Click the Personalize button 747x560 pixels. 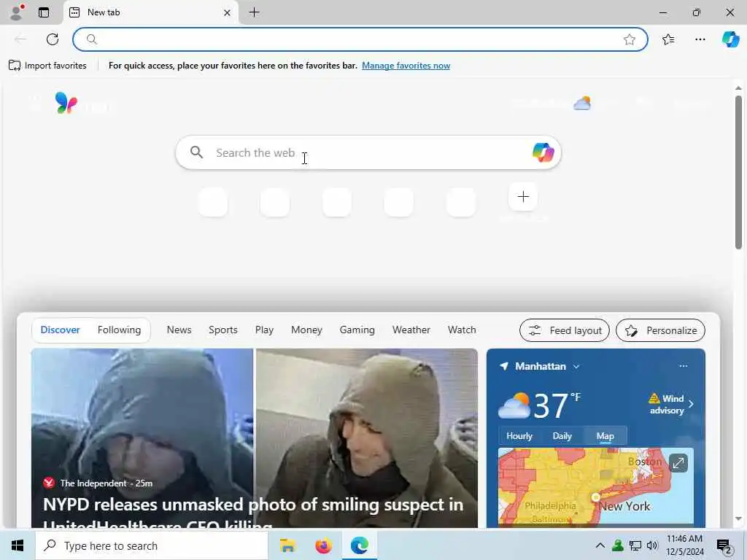660,330
